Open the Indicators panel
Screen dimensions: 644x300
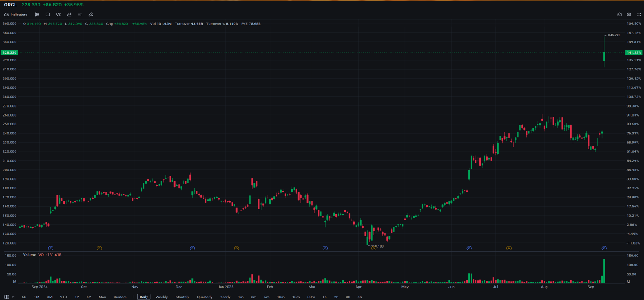point(16,15)
